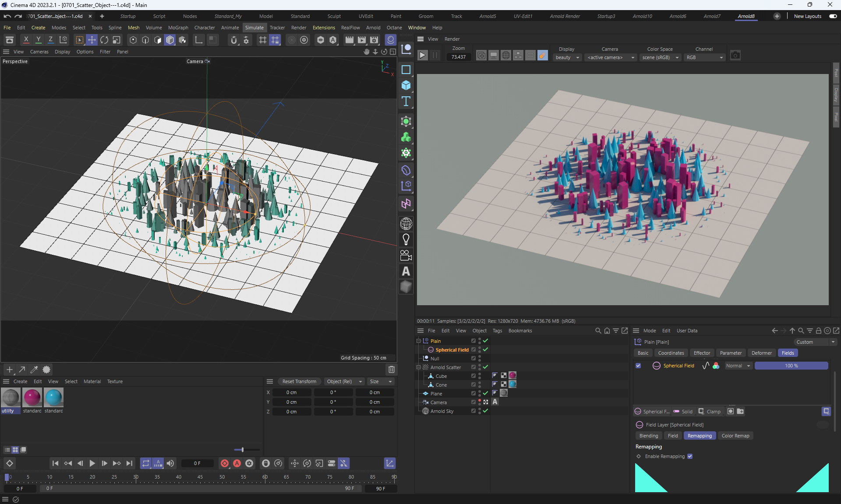
Task: Adjust the Spherical Field 100% strength slider
Action: [791, 366]
